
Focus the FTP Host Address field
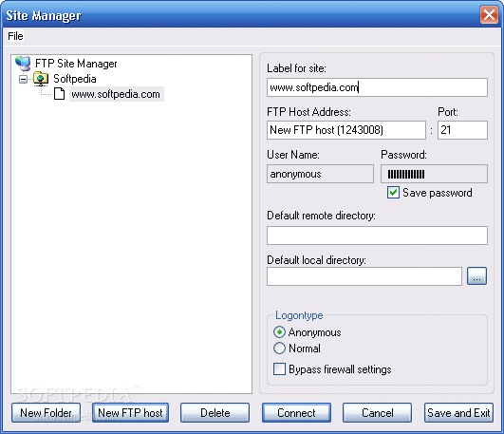pos(346,130)
